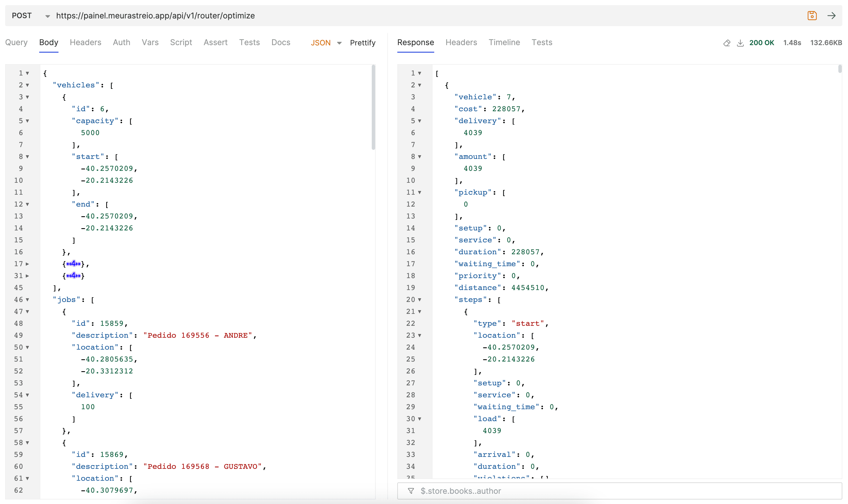Click the request URL field
848x504 pixels.
(x=428, y=16)
